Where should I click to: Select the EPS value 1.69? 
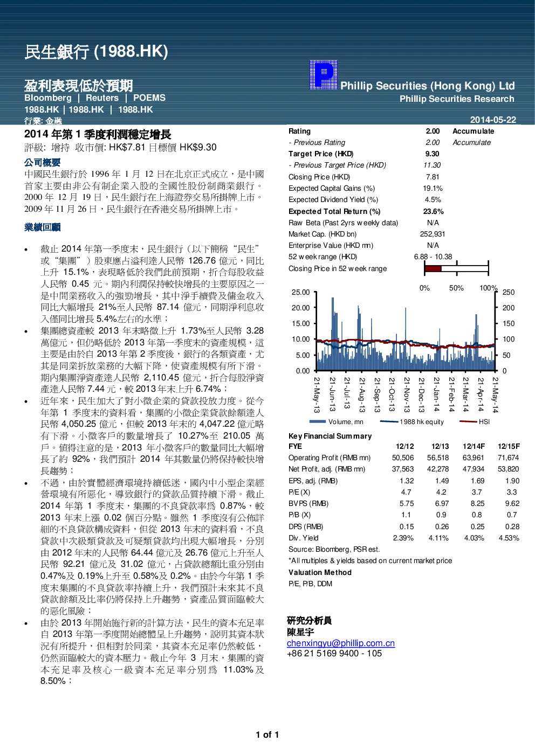coord(477,481)
